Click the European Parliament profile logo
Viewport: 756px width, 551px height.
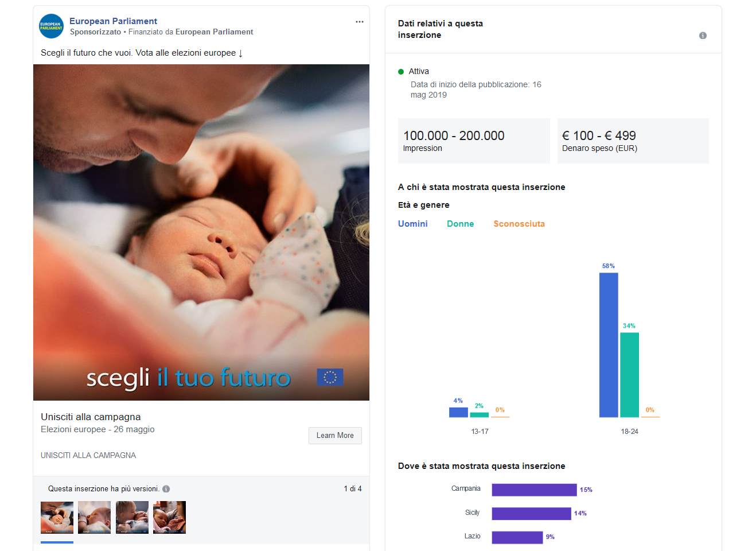[51, 26]
